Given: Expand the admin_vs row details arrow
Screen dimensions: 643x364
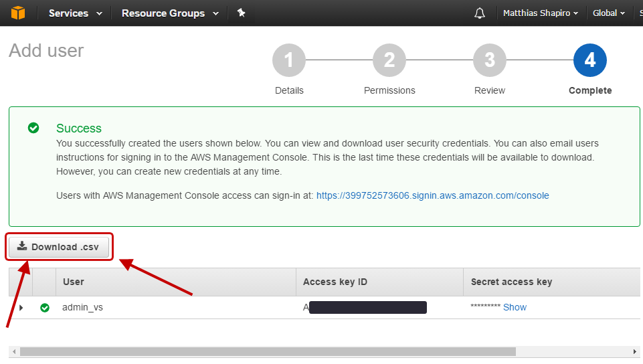Looking at the screenshot, I should tap(21, 308).
